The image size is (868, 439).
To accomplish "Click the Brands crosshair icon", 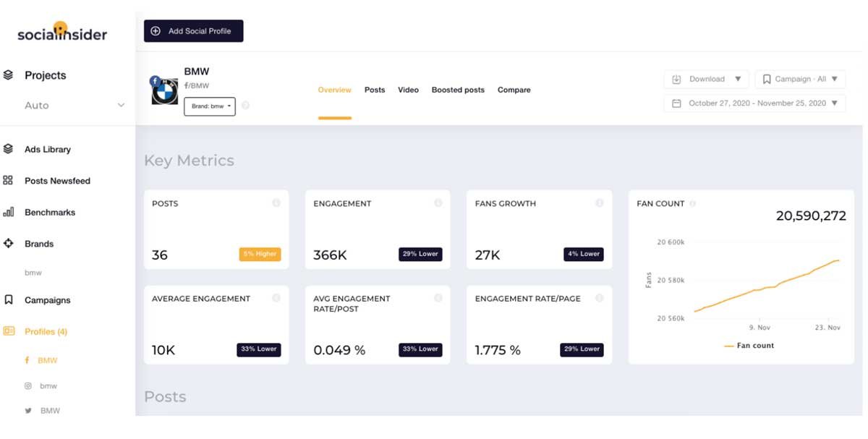I will [x=9, y=244].
